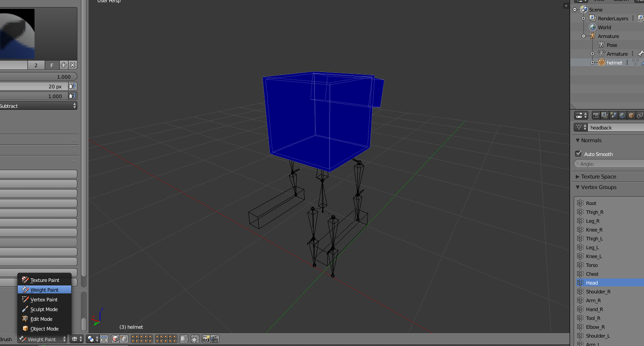Click the RenderLayers icon in outliner
Screen dimensions: 644x346
coord(592,18)
